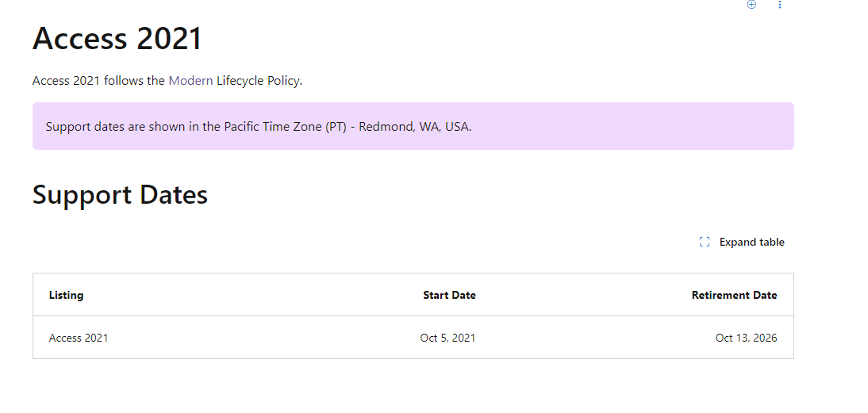The image size is (868, 413).
Task: Click the expand brackets icon beside Expand table
Action: click(705, 242)
